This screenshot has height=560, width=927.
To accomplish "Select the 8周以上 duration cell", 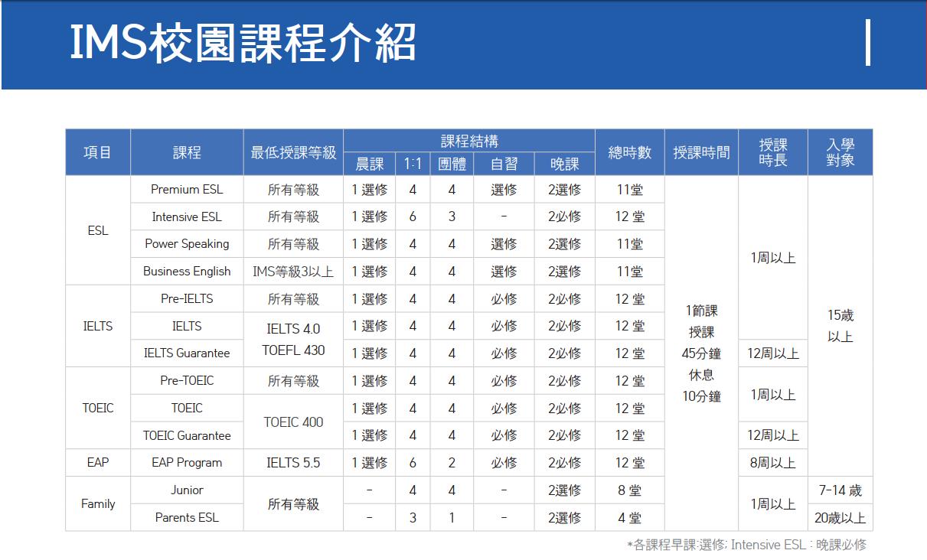I will 772,463.
